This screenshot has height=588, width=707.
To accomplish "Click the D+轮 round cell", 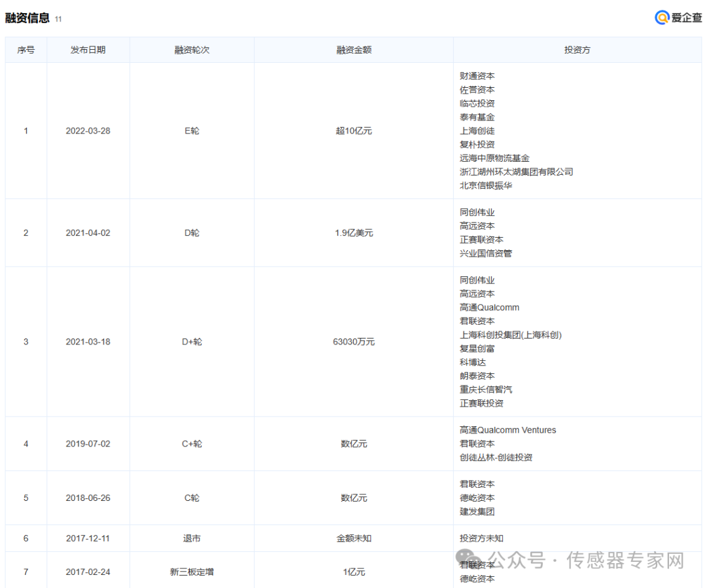I will (x=192, y=342).
